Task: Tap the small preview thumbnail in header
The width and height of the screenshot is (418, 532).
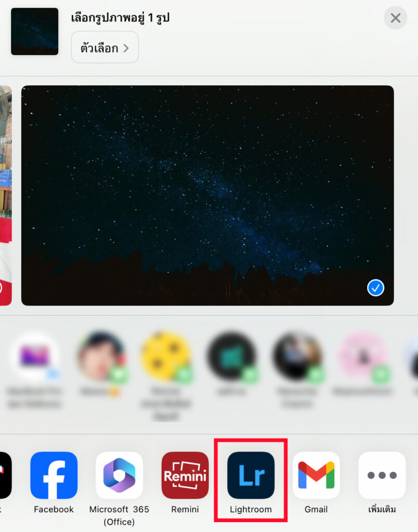Action: click(x=35, y=32)
